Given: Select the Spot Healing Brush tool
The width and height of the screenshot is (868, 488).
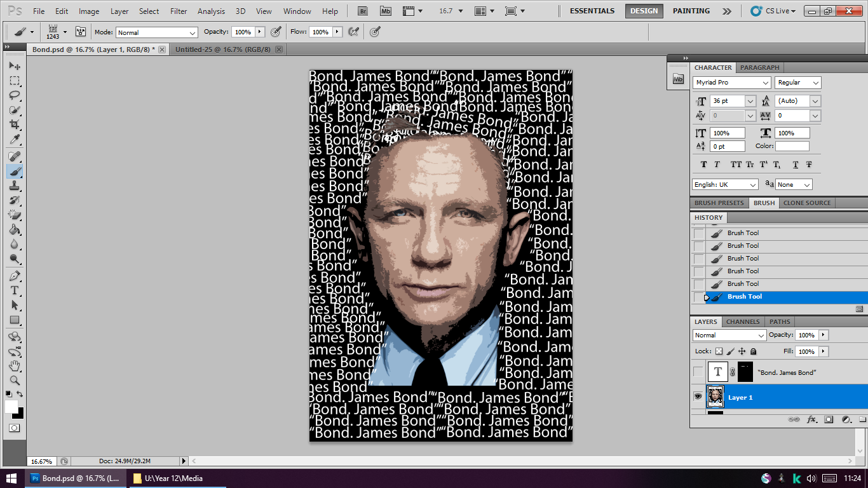Looking at the screenshot, I should [x=15, y=156].
